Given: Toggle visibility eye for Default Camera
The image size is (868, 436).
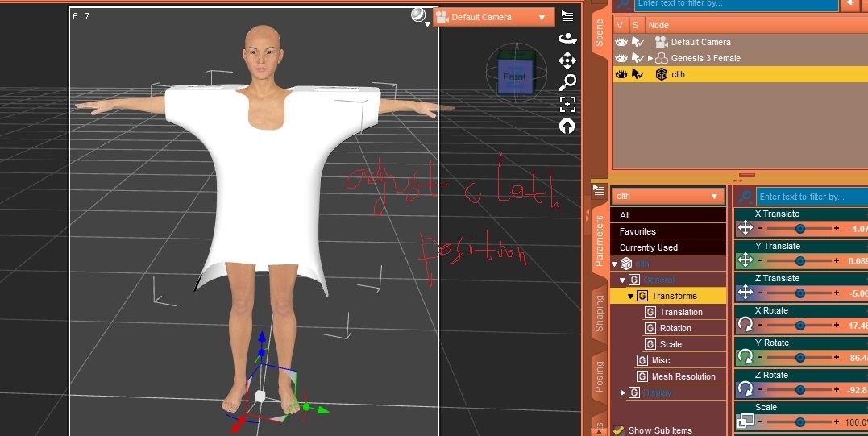Looking at the screenshot, I should click(621, 42).
